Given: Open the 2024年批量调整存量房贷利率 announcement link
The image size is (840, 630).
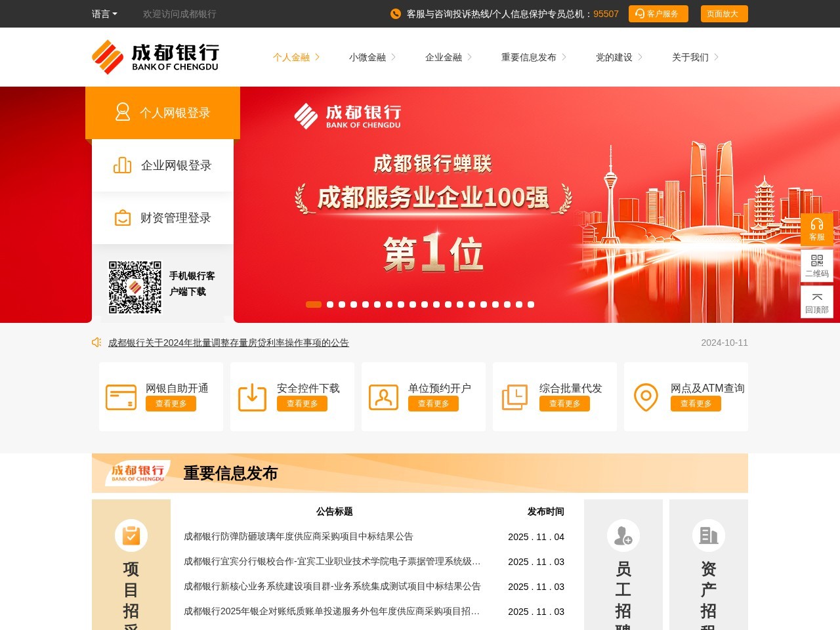Looking at the screenshot, I should point(228,343).
